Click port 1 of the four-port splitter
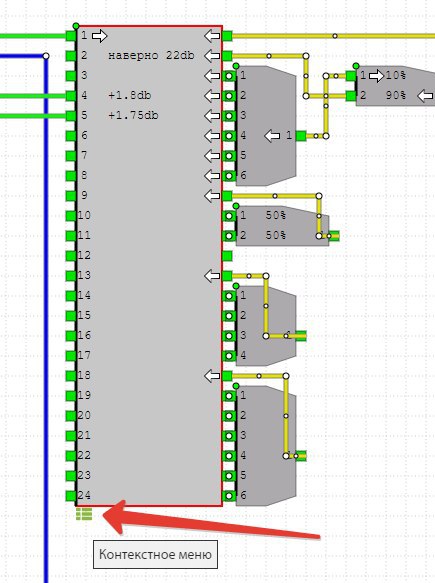Image resolution: width=435 pixels, height=583 pixels. click(229, 296)
